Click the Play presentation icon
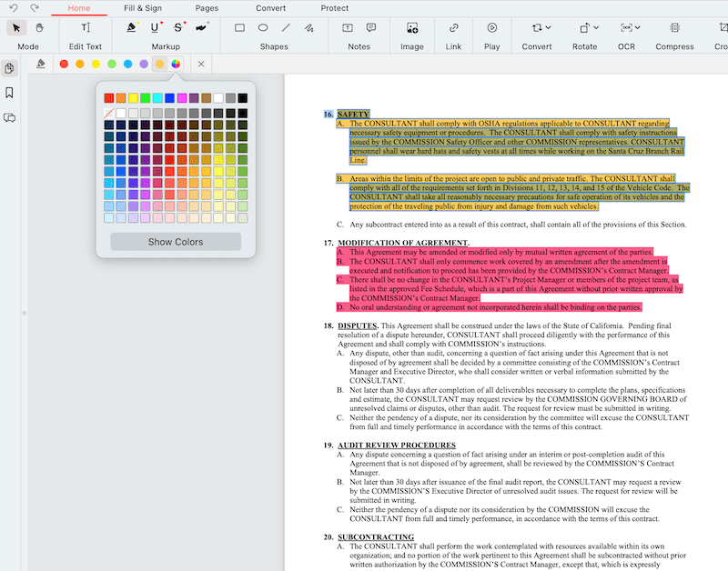 pyautogui.click(x=492, y=28)
